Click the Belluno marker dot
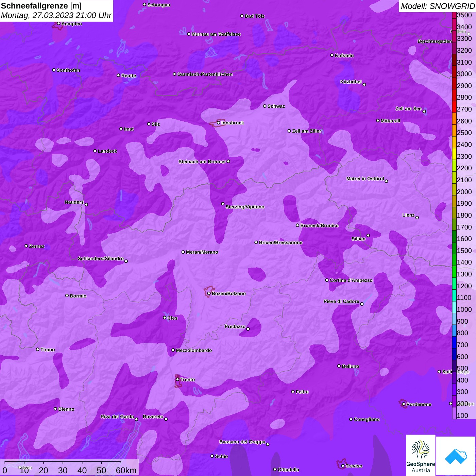 click(339, 366)
